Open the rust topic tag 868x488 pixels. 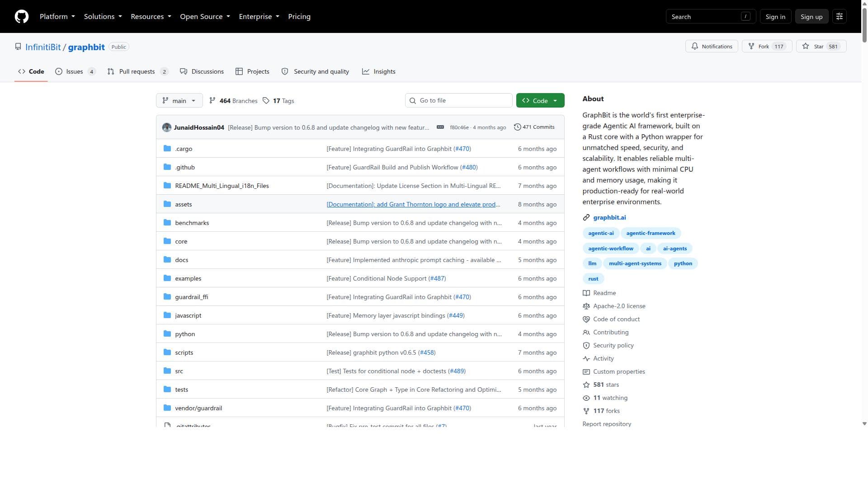(x=593, y=279)
